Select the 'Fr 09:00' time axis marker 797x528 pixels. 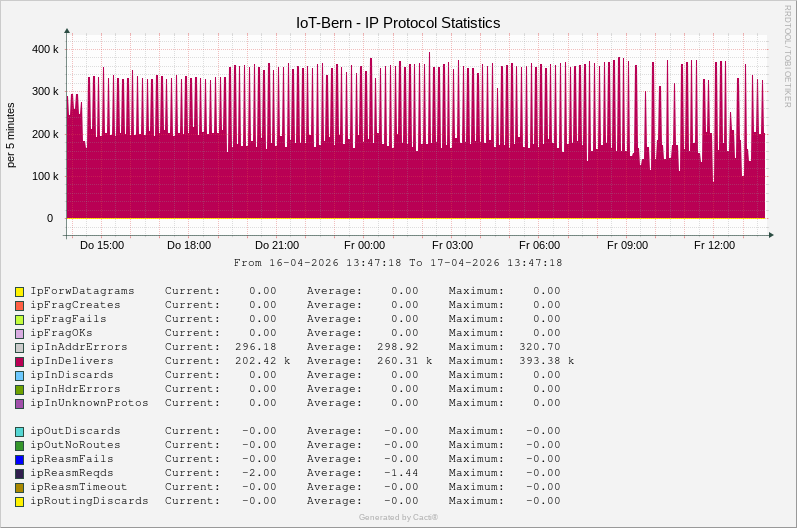coord(627,245)
